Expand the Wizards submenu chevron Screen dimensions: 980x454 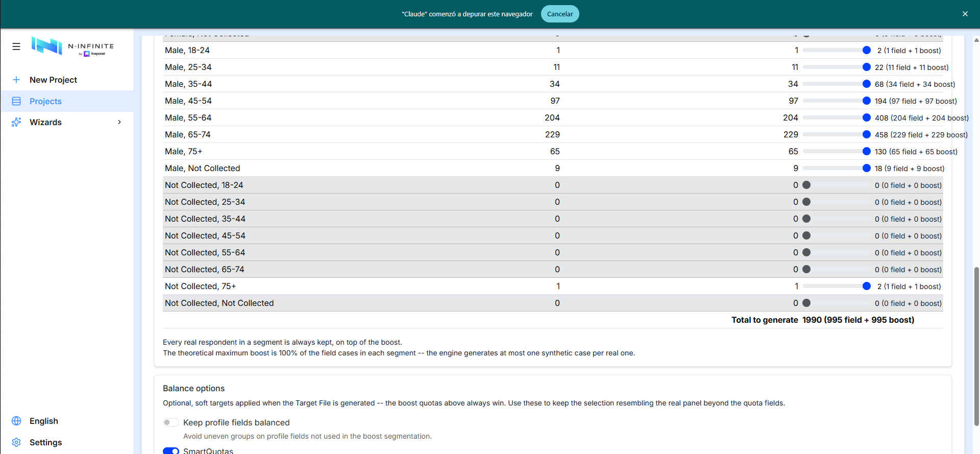pos(119,122)
